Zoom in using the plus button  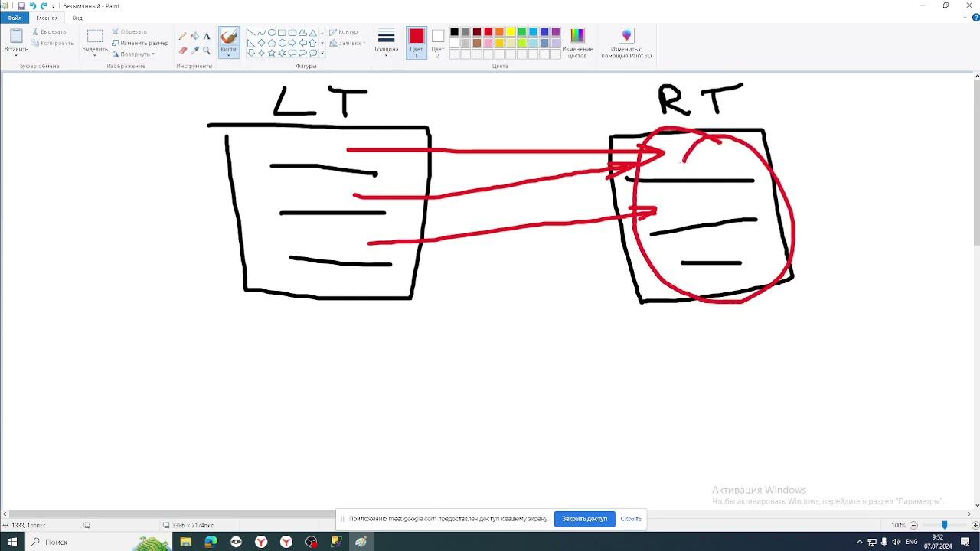(x=975, y=525)
